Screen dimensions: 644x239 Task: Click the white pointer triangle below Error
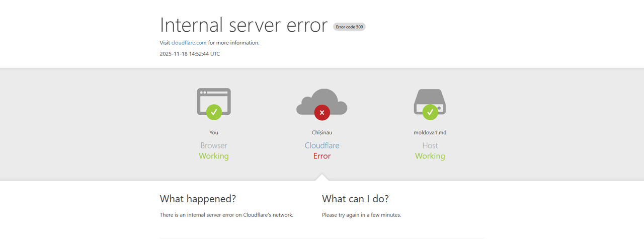click(x=322, y=177)
